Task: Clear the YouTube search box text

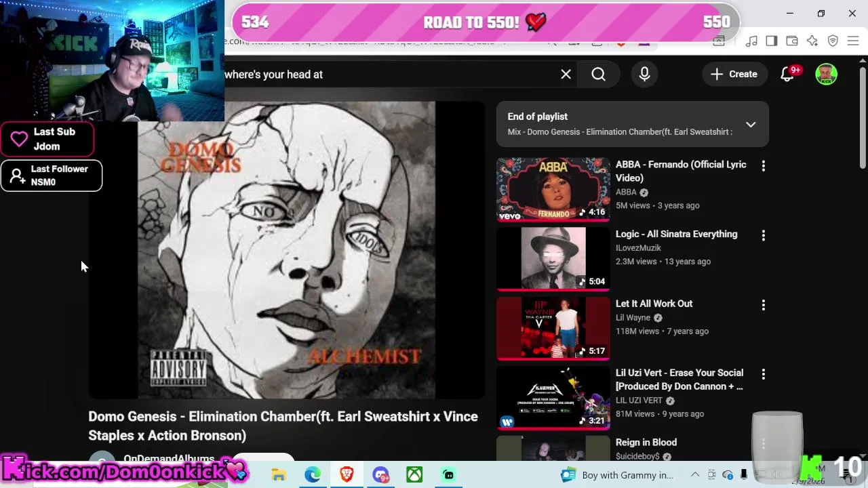Action: (566, 75)
